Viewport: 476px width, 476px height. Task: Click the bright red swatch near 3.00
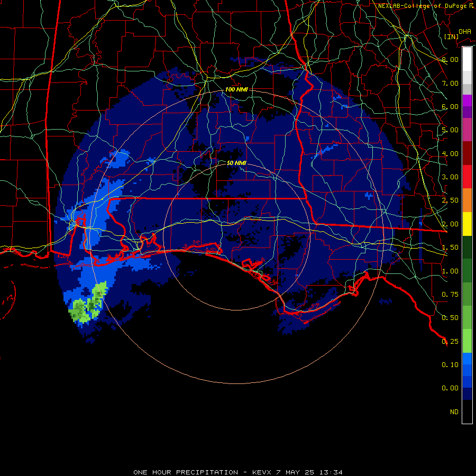tap(467, 177)
